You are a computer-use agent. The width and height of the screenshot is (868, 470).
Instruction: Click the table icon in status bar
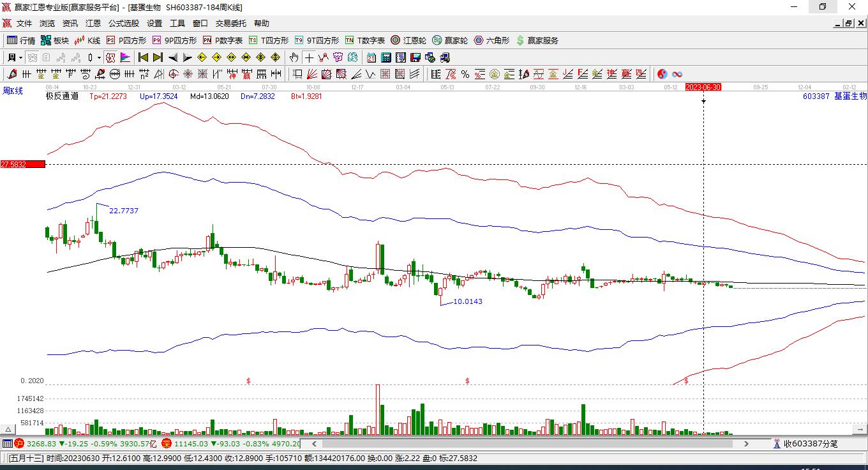[7, 443]
